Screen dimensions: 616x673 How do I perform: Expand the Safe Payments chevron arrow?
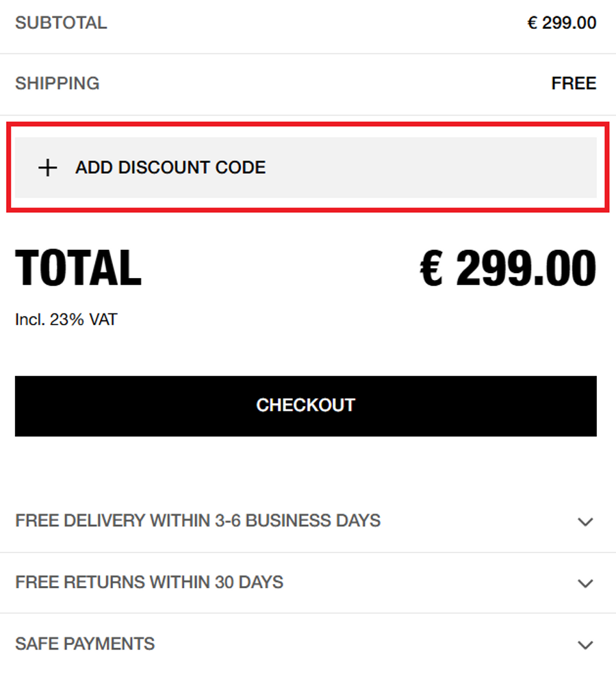click(585, 645)
